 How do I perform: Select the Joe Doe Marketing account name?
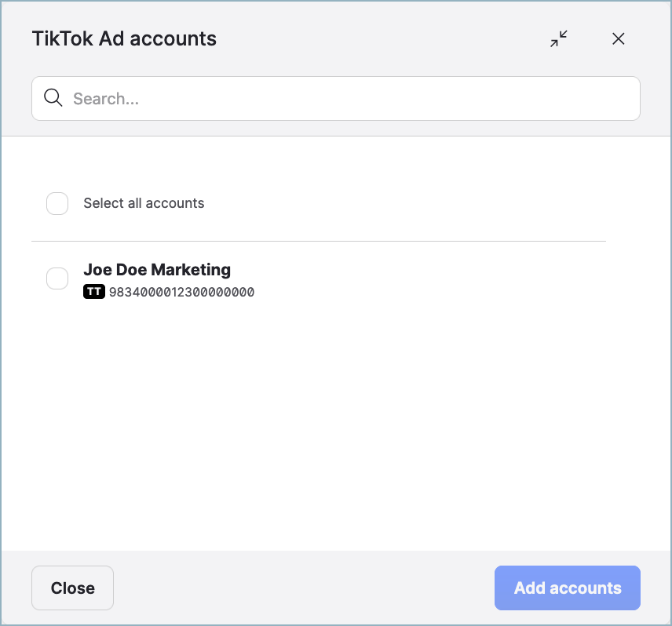[157, 269]
